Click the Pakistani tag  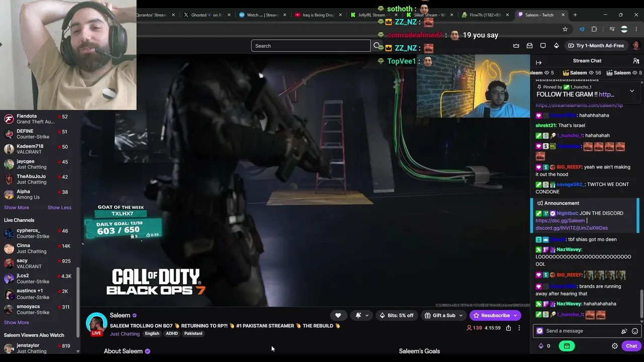(193, 334)
